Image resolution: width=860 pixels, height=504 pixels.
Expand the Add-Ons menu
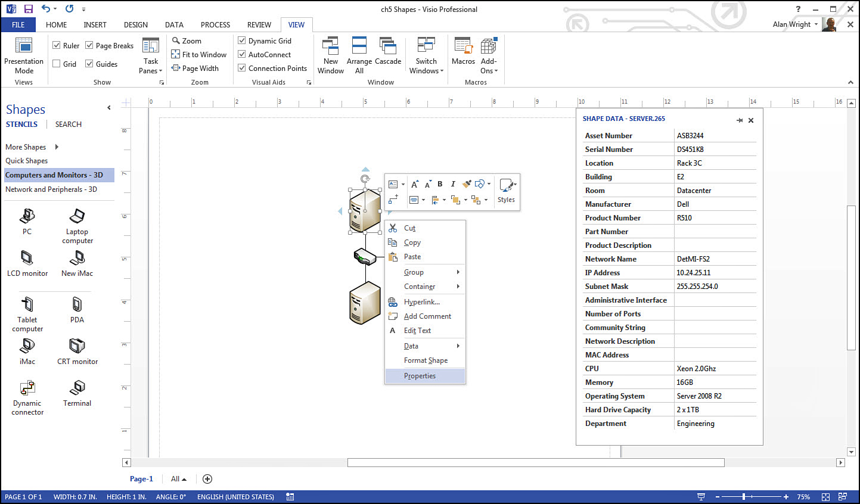tap(489, 55)
